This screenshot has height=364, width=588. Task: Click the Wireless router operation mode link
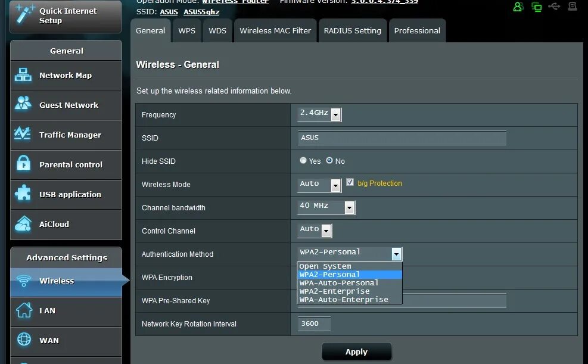(x=235, y=2)
